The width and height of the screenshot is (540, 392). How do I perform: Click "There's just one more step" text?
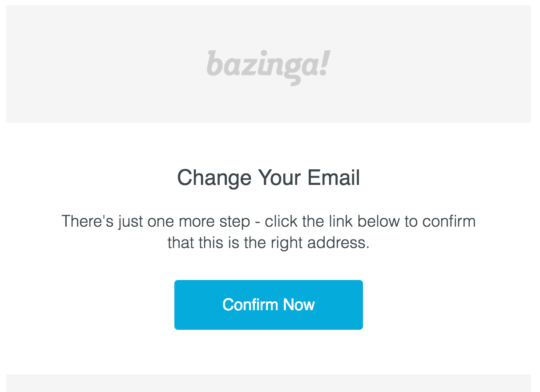(155, 221)
